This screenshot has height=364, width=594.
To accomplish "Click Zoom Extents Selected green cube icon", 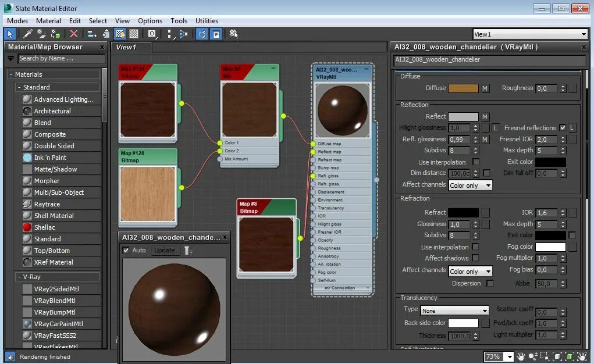I will click(569, 356).
